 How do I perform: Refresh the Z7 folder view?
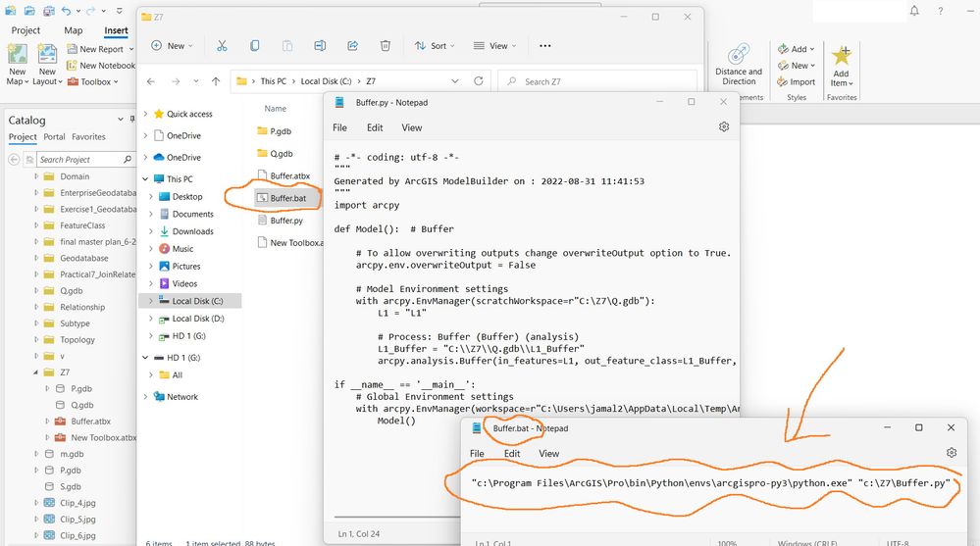pos(478,81)
